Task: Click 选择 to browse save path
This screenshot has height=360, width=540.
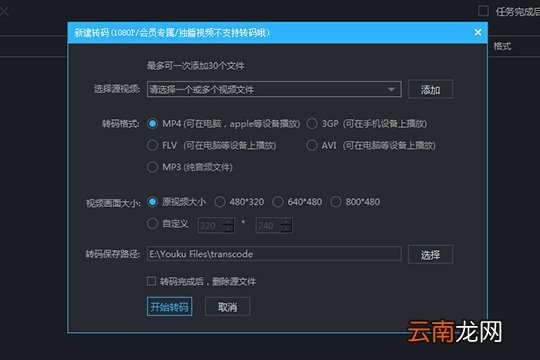Action: pos(430,255)
